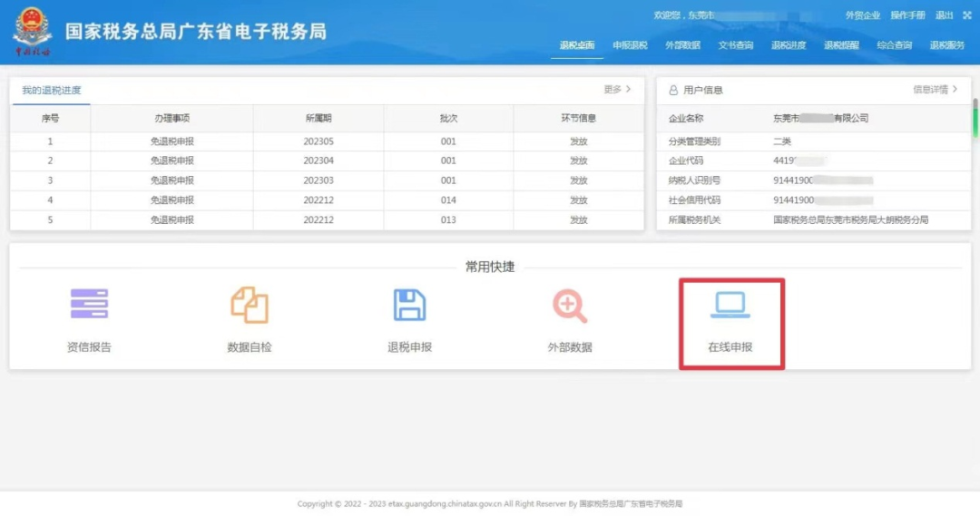Expand 更多 in the refund progress panel
This screenshot has width=980, height=516.
click(617, 90)
